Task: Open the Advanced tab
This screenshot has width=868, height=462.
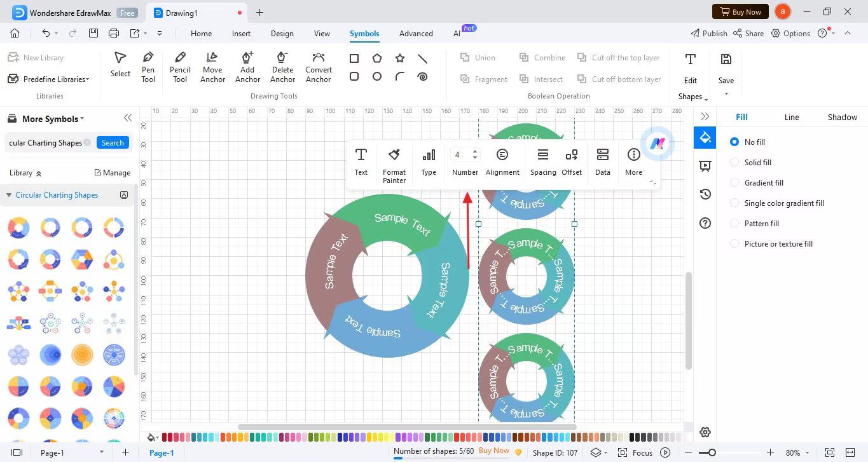Action: coord(416,34)
